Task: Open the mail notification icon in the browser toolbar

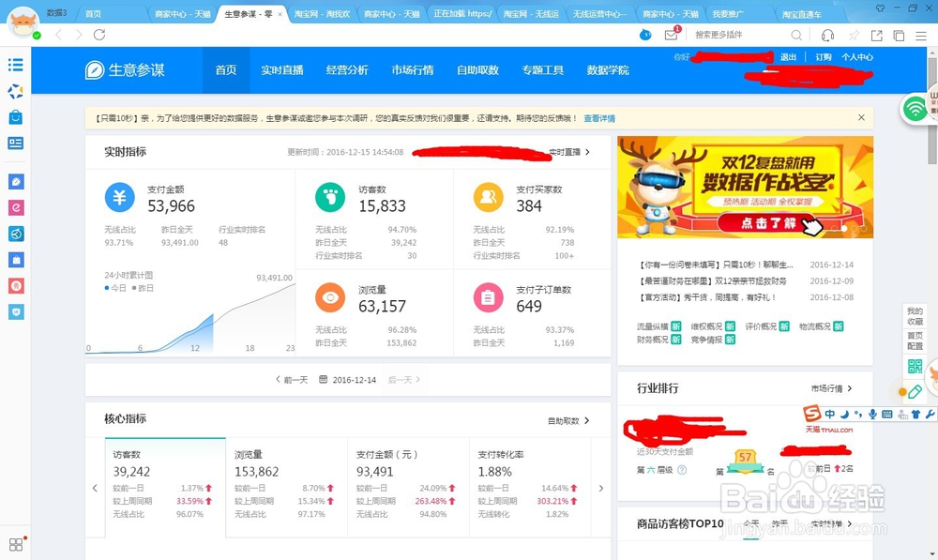Action: click(x=672, y=34)
